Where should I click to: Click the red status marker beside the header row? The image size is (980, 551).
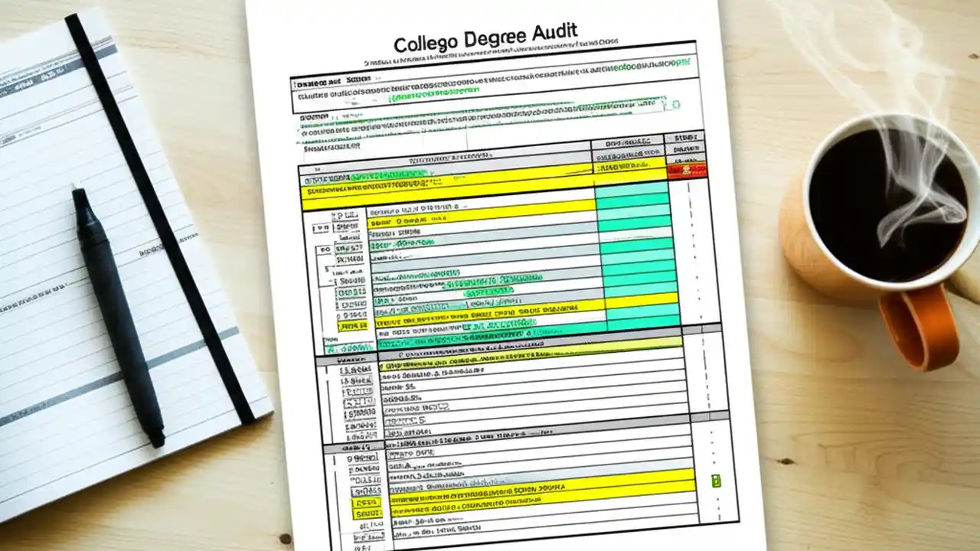pyautogui.click(x=686, y=170)
